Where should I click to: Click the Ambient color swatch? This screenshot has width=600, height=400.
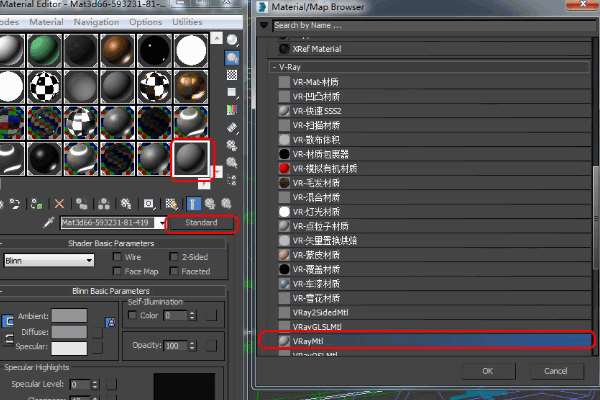(69, 316)
